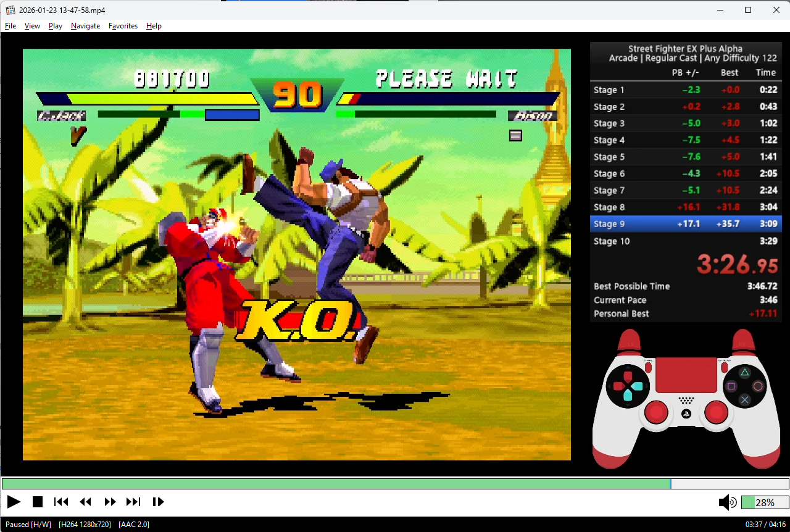Click the D-pad on the controller overlay
Image resolution: width=790 pixels, height=532 pixels.
(x=627, y=386)
